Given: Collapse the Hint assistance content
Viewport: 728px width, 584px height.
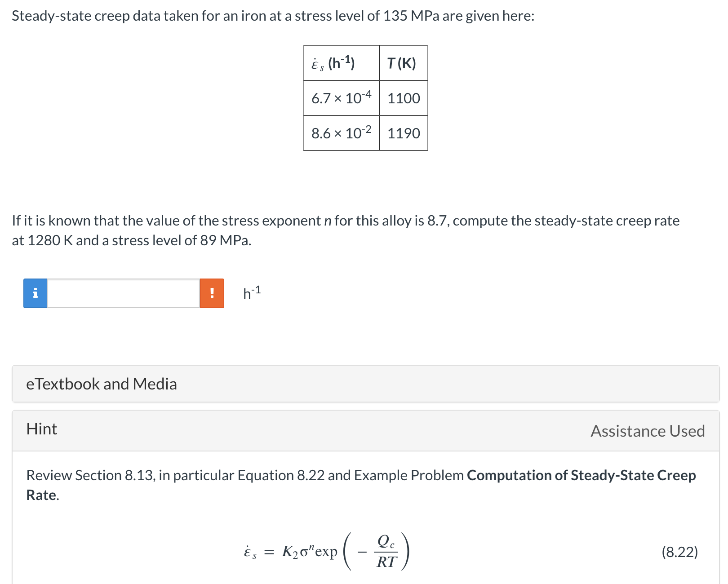Looking at the screenshot, I should pyautogui.click(x=41, y=429).
